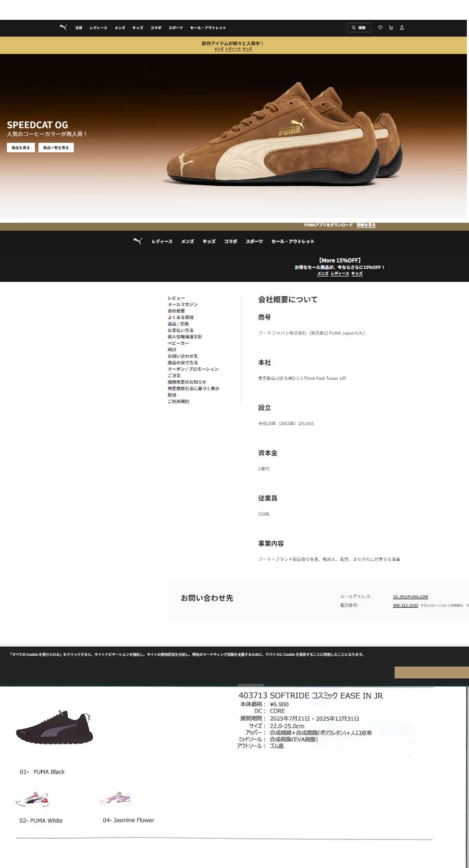The image size is (469, 868).
Task: Click the PUMA logo beside 注目
Action: point(63,28)
